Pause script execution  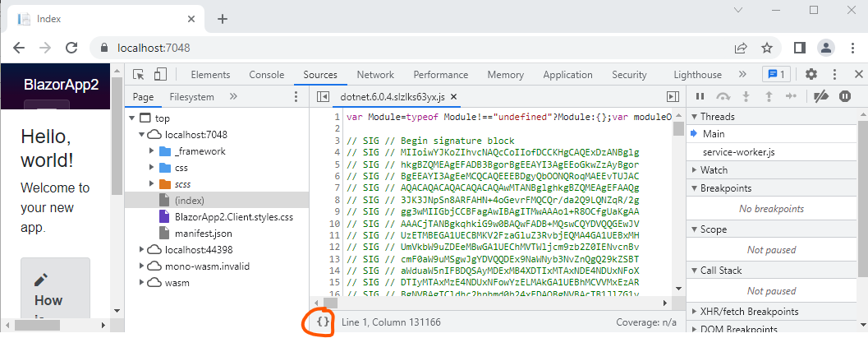click(x=700, y=96)
